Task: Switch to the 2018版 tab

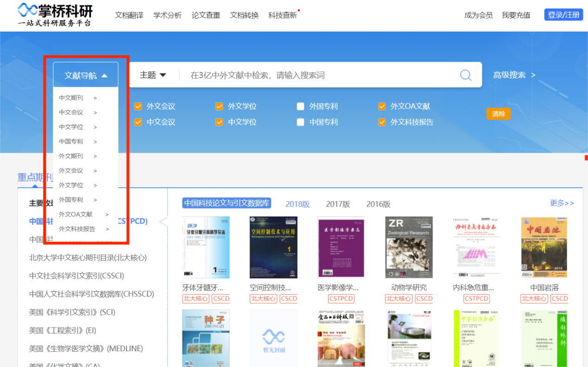Action: click(x=297, y=204)
